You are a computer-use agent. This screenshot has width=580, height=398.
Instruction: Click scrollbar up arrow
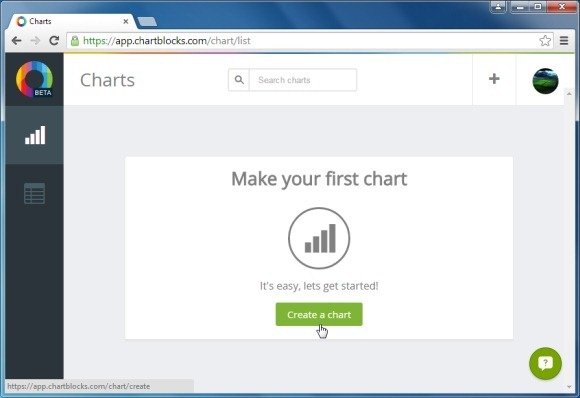click(x=569, y=94)
